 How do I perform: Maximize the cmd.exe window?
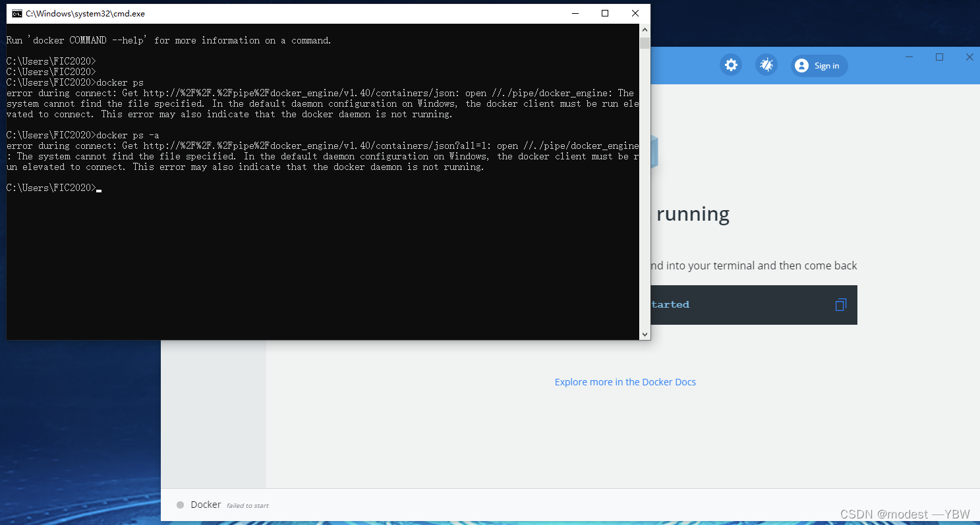click(605, 13)
